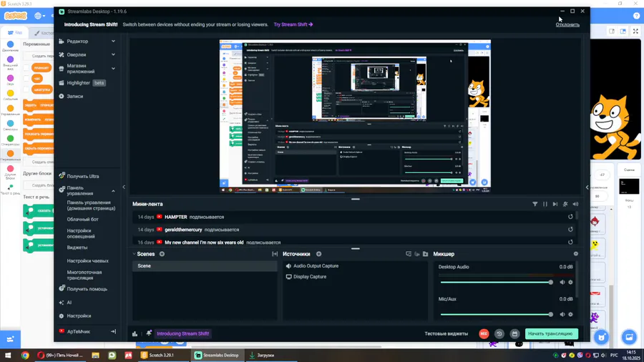
Task: Open Mic/Aux settings gear
Action: click(570, 314)
